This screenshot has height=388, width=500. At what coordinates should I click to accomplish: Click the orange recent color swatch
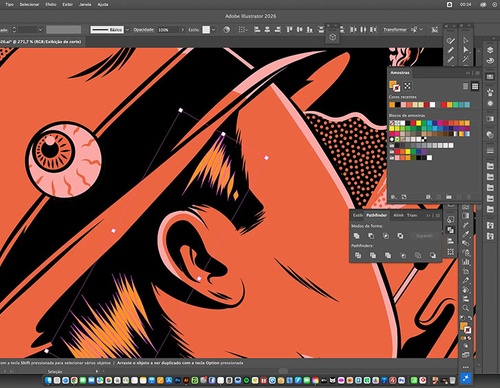(x=392, y=105)
